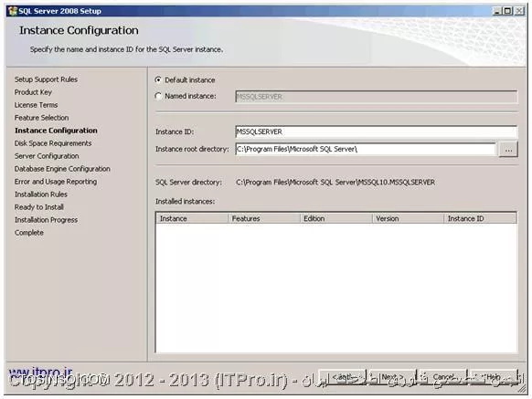The height and width of the screenshot is (399, 532).
Task: Maximize the SQL Server 2008 Setup window
Action: [x=507, y=11]
